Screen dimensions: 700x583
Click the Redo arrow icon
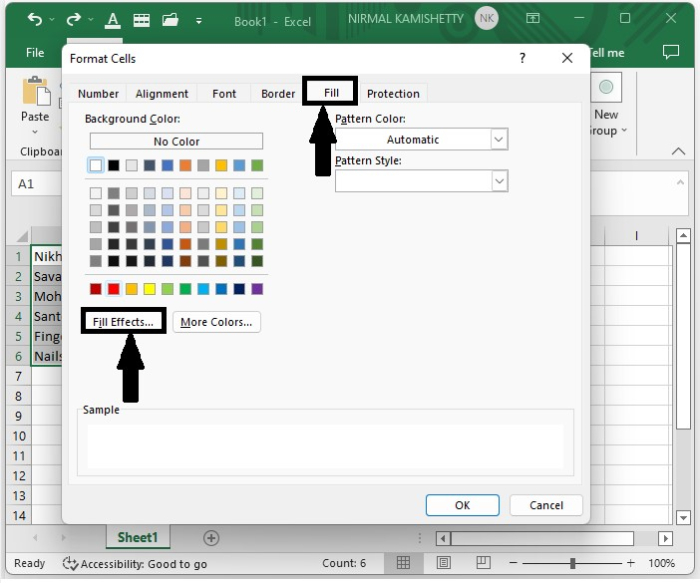tap(73, 20)
